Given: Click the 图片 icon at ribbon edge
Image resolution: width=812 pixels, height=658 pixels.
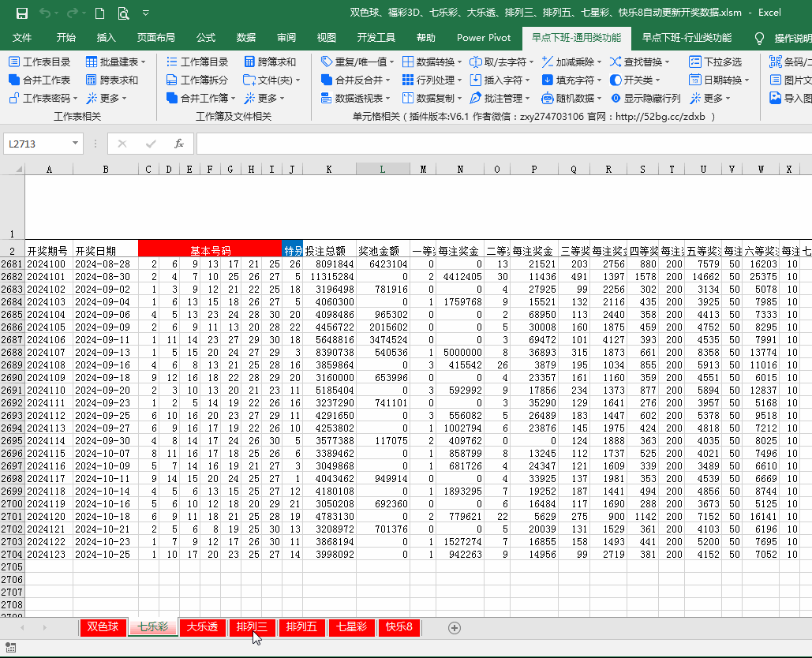Looking at the screenshot, I should pos(775,80).
